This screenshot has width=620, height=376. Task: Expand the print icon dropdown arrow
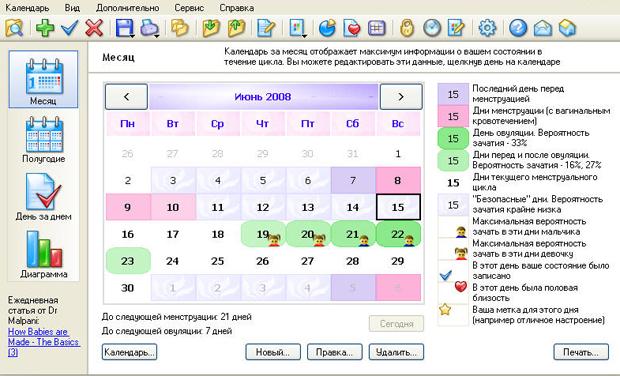coord(157,36)
